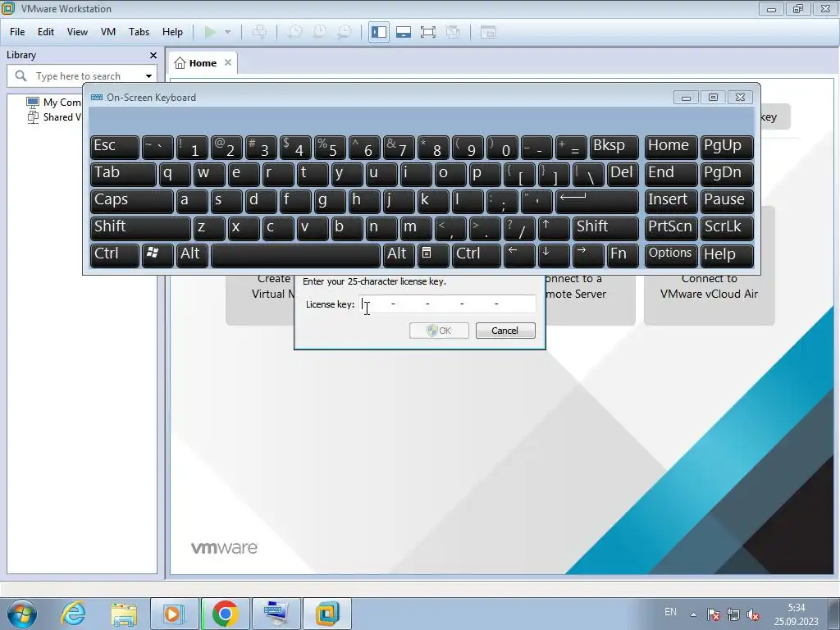Open the File menu
Image resolution: width=840 pixels, height=630 pixels.
tap(17, 32)
